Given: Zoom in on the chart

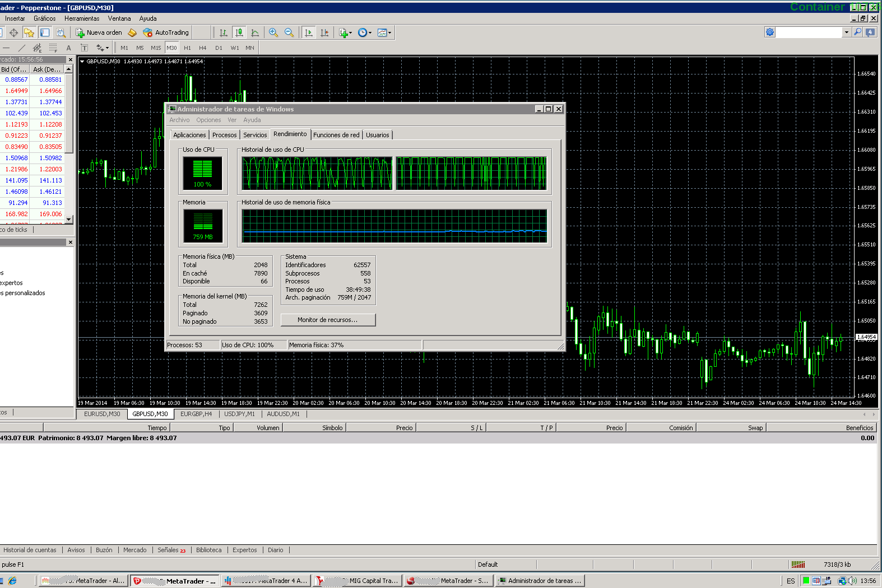Looking at the screenshot, I should 273,32.
